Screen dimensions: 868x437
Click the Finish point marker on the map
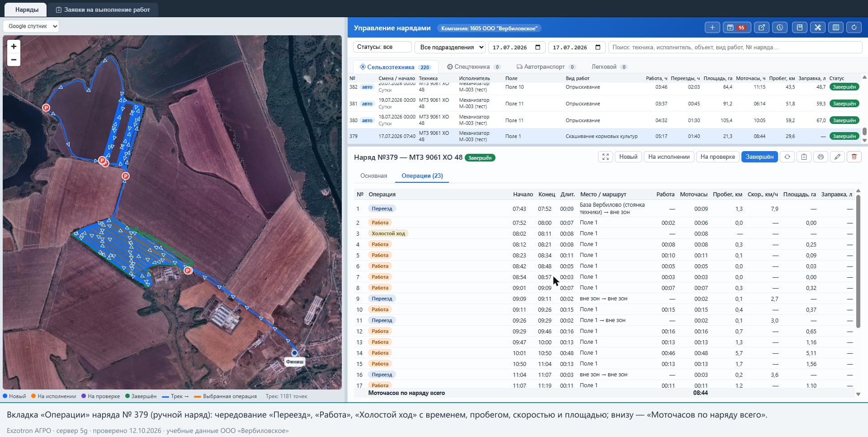pos(294,353)
